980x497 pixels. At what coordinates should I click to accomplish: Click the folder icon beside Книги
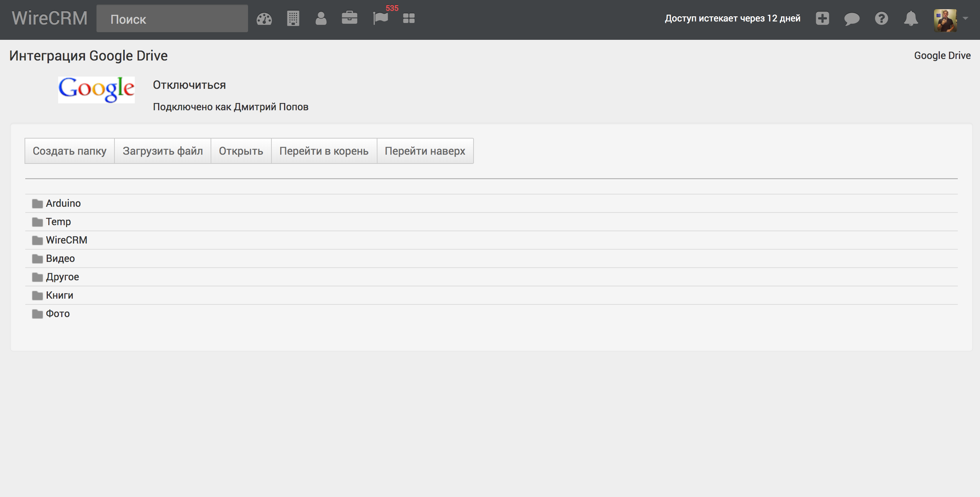point(37,295)
